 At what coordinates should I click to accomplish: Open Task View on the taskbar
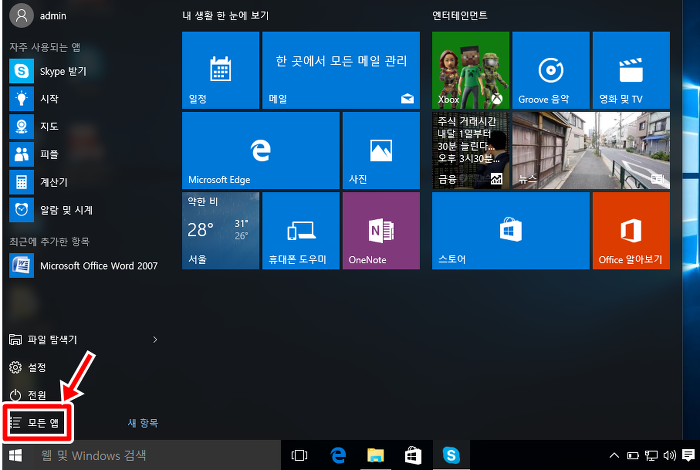coord(299,455)
